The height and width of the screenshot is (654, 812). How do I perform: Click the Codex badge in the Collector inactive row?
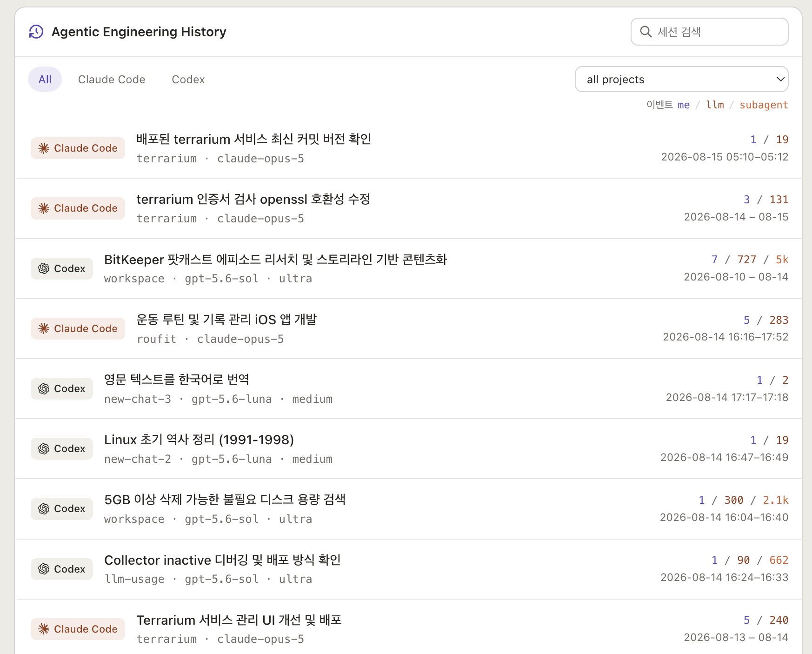(x=62, y=569)
